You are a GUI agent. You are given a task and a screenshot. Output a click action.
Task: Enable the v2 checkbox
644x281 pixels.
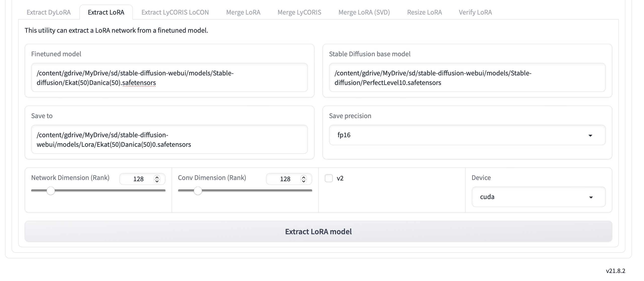point(328,178)
